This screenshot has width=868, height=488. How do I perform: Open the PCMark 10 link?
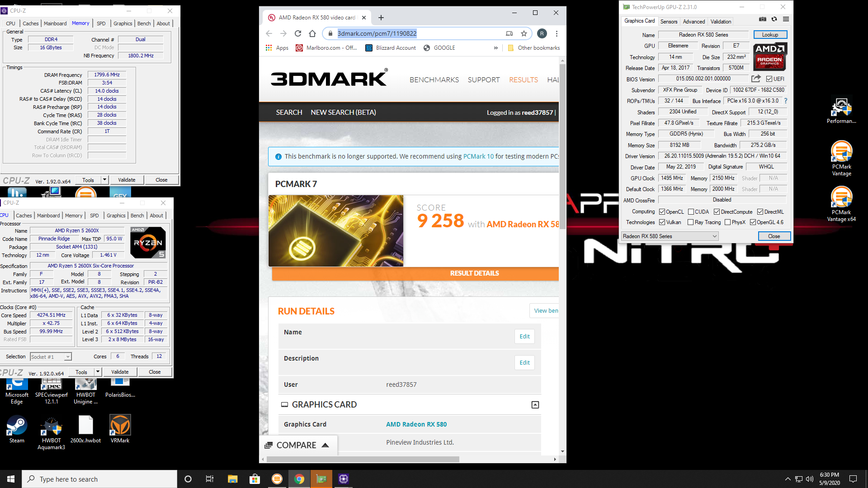(478, 156)
